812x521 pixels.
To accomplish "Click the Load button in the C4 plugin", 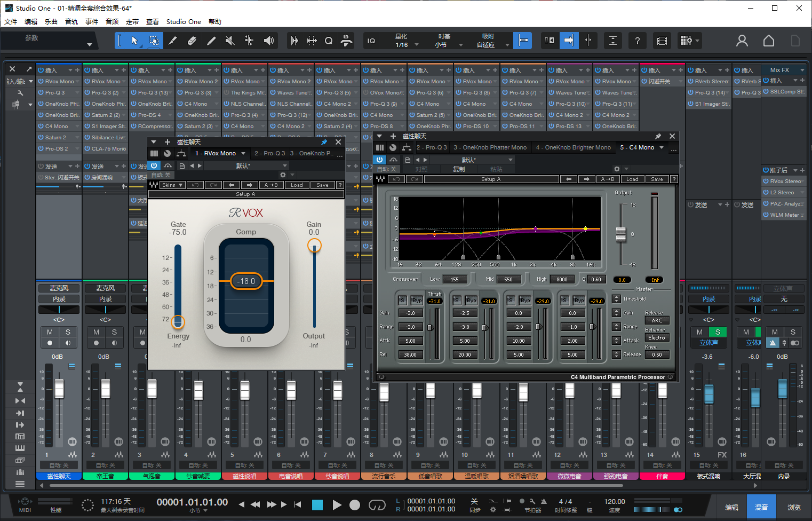I will point(632,179).
